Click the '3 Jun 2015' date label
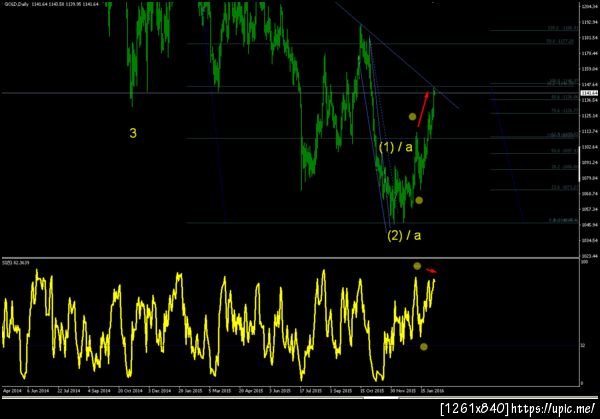600x419 pixels. coord(280,391)
